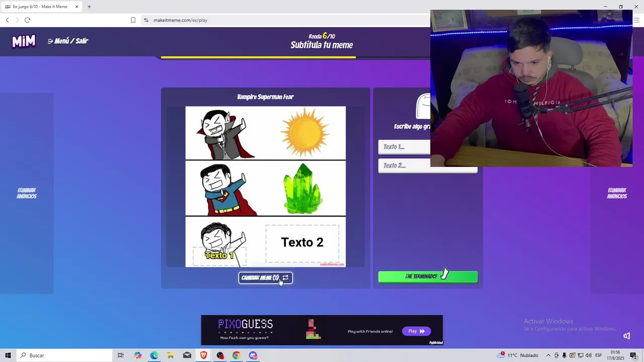
Task: Open Windows Start menu
Action: [x=8, y=355]
